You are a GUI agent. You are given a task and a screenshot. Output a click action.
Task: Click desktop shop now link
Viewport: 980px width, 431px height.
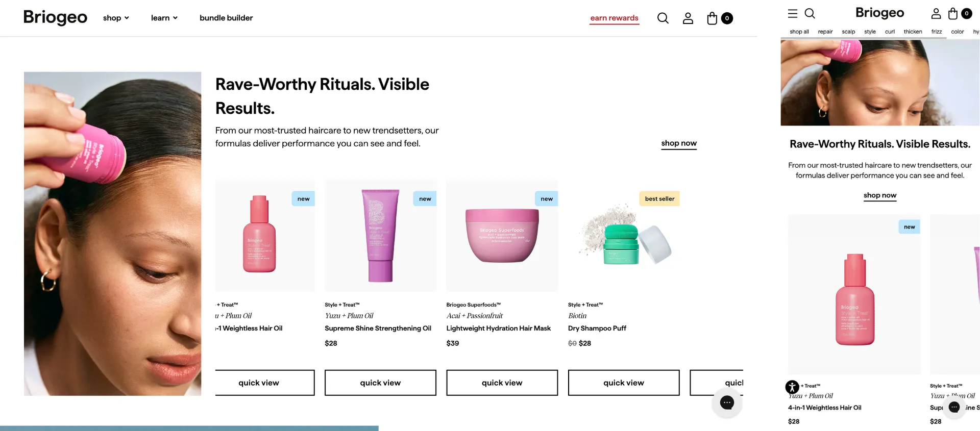679,143
